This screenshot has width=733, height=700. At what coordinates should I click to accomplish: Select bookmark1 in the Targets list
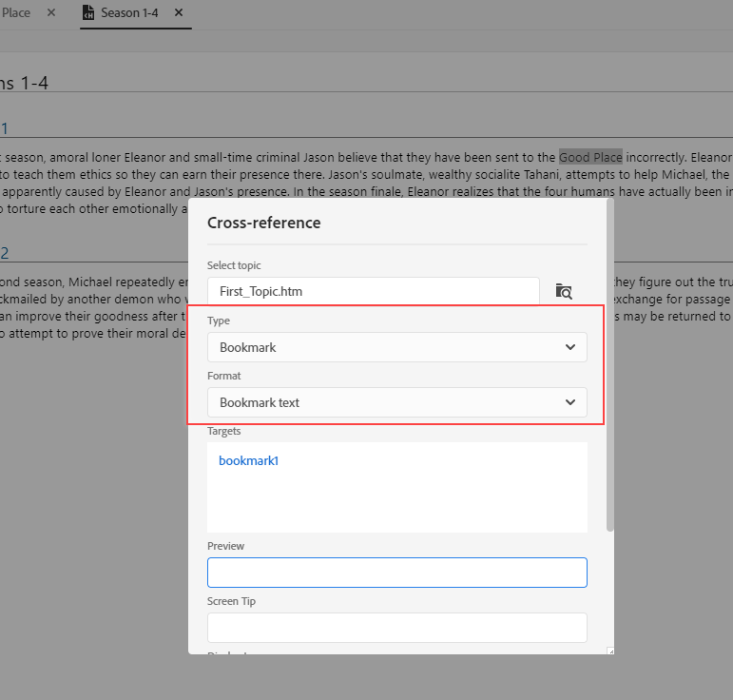click(249, 460)
